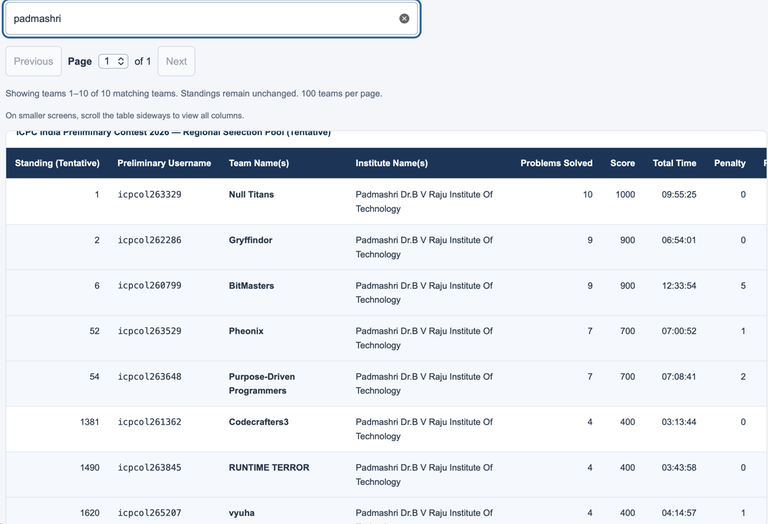Click standing value '54'
768x524 pixels.
pyautogui.click(x=95, y=377)
